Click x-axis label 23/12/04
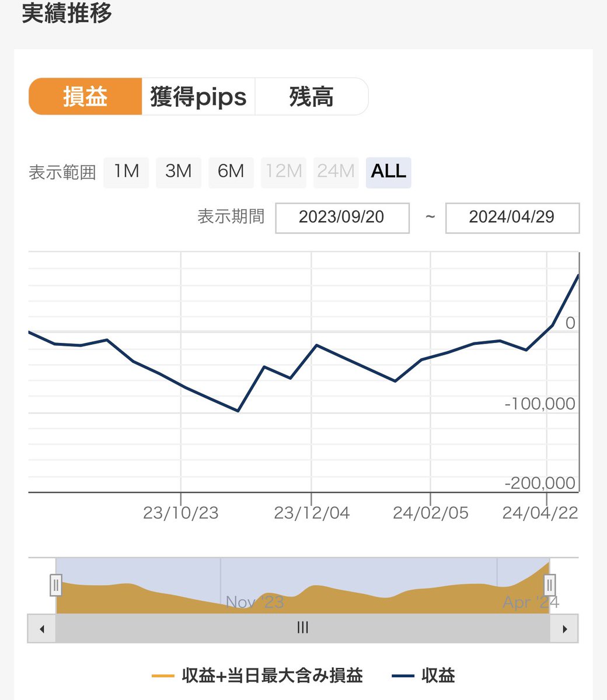The height and width of the screenshot is (700, 607). 312,513
